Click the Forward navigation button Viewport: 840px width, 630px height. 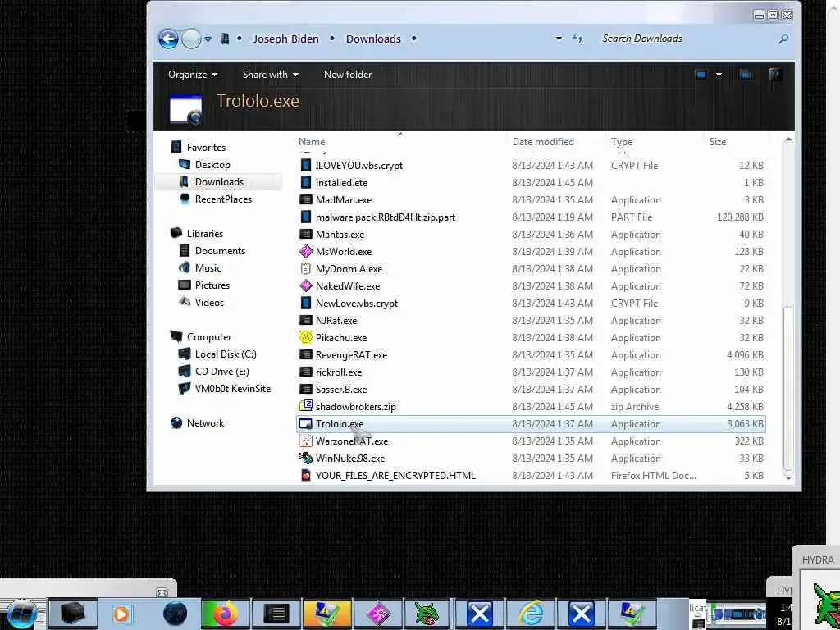pyautogui.click(x=190, y=39)
